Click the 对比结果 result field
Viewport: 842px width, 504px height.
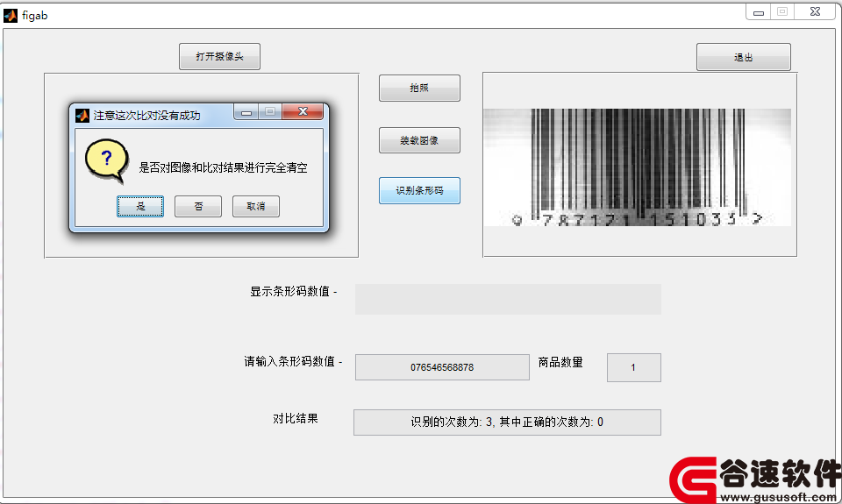tap(507, 422)
